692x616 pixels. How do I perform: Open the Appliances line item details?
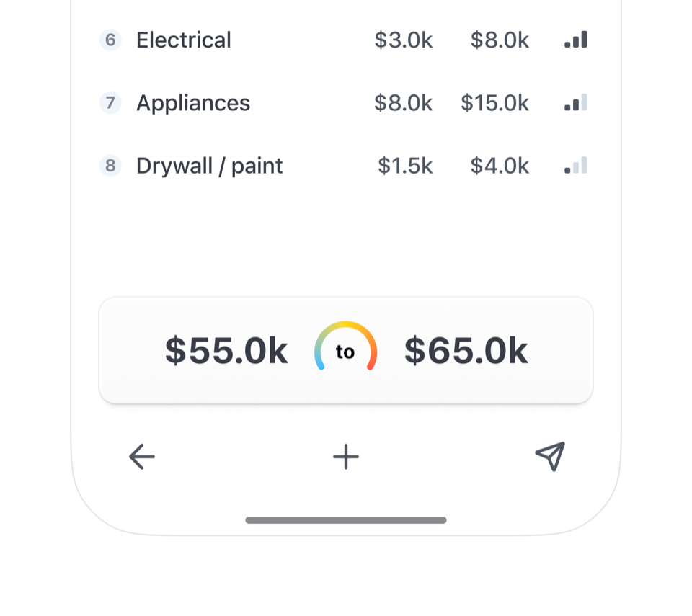pyautogui.click(x=192, y=103)
